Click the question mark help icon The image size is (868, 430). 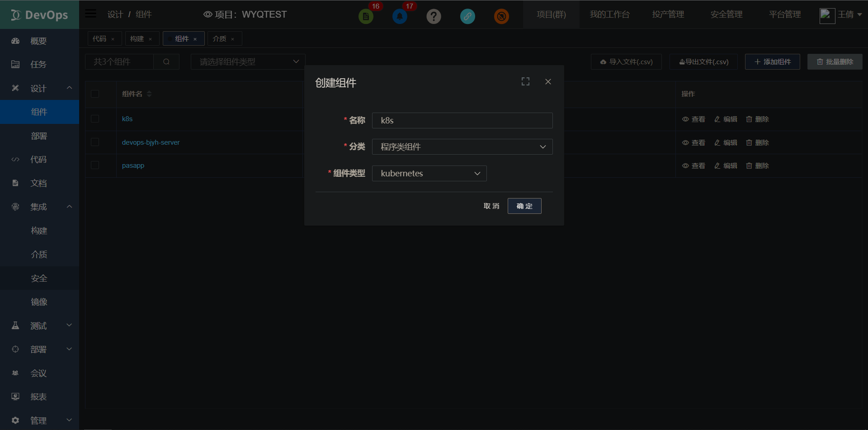coord(434,17)
